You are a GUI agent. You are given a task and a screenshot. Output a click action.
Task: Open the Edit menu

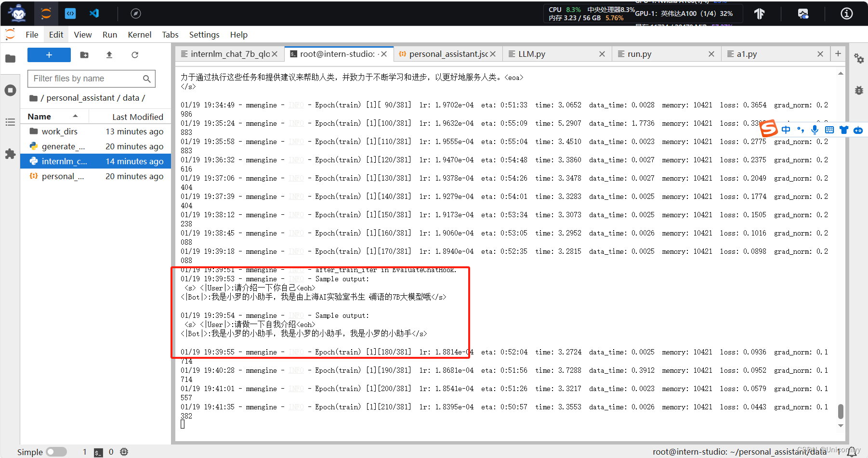pos(56,35)
